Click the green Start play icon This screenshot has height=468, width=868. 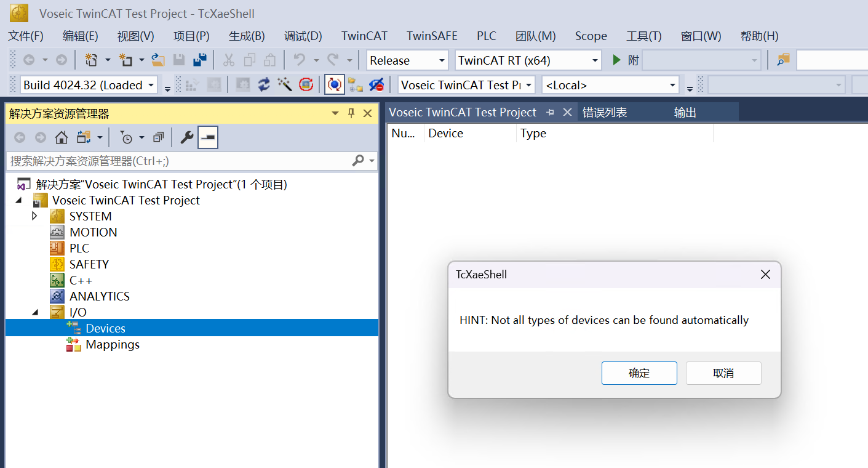pos(616,60)
